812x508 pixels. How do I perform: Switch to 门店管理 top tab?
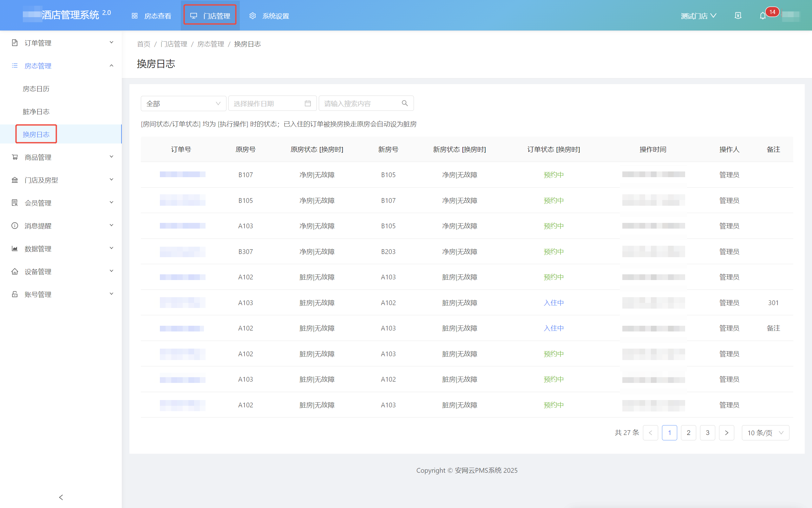[210, 15]
